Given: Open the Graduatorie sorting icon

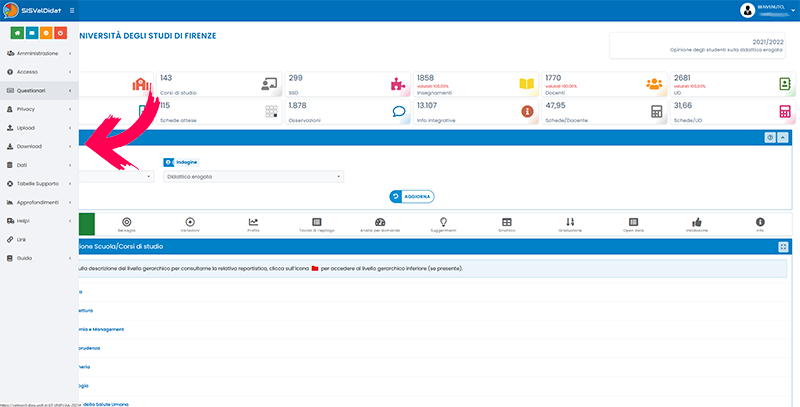Looking at the screenshot, I should click(x=570, y=224).
